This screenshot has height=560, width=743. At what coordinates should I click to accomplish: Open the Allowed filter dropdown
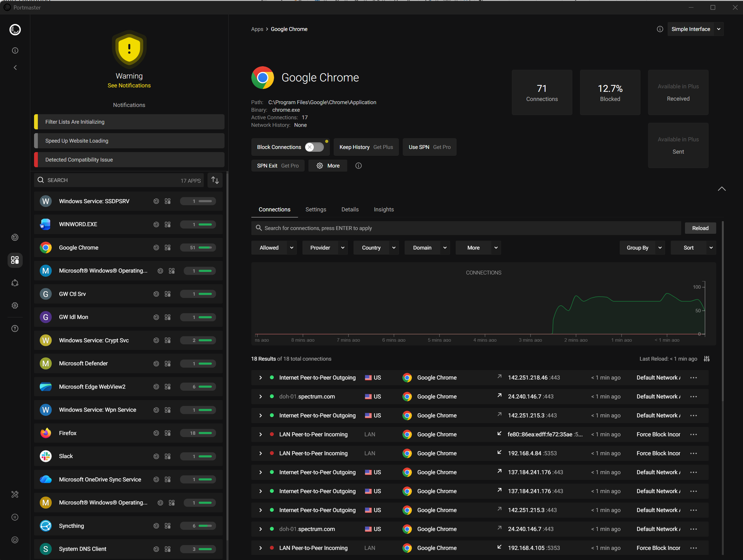click(x=274, y=248)
